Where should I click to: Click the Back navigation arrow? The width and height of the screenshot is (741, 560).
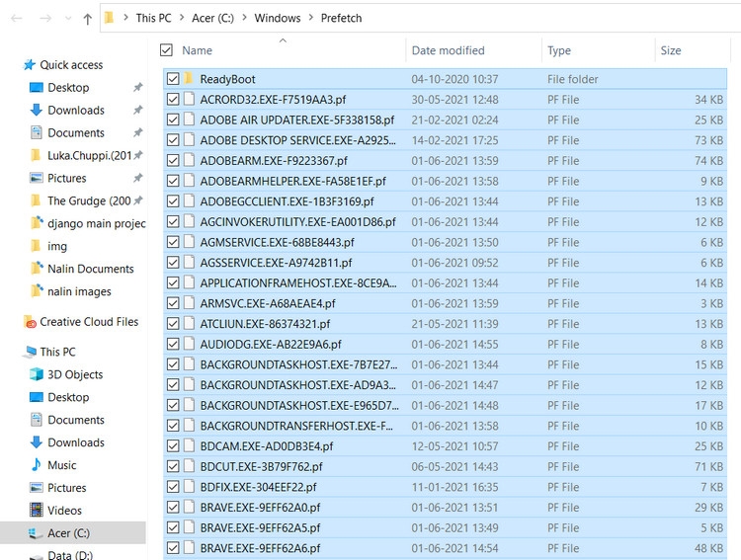pos(17,19)
